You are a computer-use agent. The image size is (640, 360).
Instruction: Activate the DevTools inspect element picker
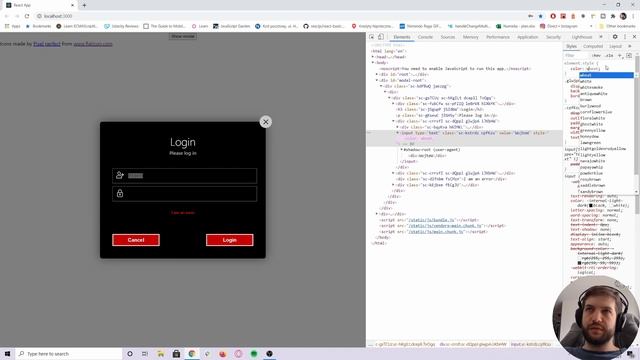(x=372, y=37)
